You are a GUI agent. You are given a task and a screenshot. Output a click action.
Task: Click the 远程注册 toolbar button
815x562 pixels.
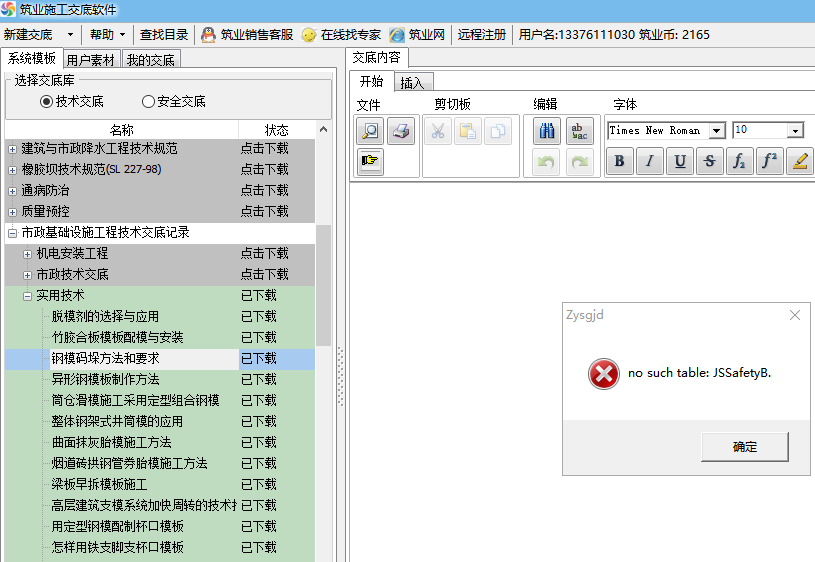click(481, 34)
